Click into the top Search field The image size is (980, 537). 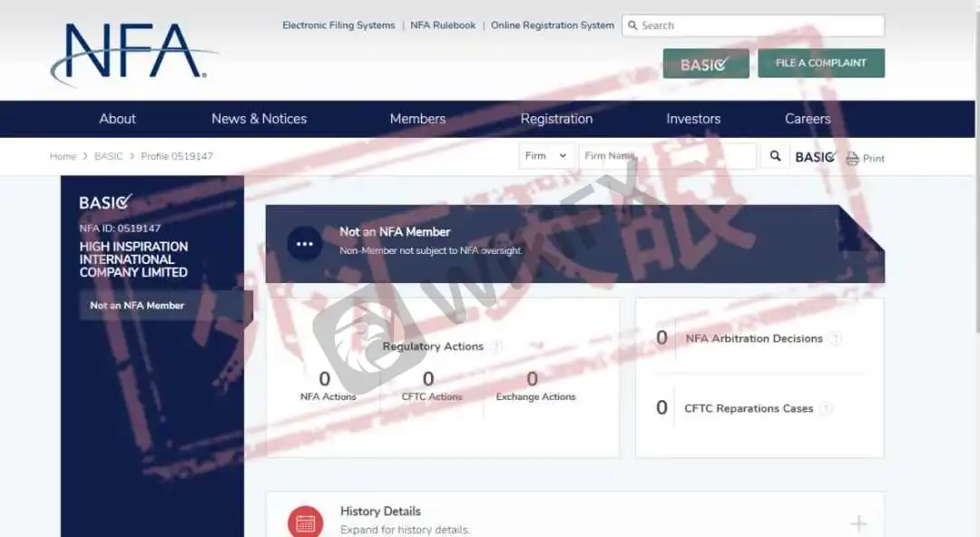click(x=753, y=25)
